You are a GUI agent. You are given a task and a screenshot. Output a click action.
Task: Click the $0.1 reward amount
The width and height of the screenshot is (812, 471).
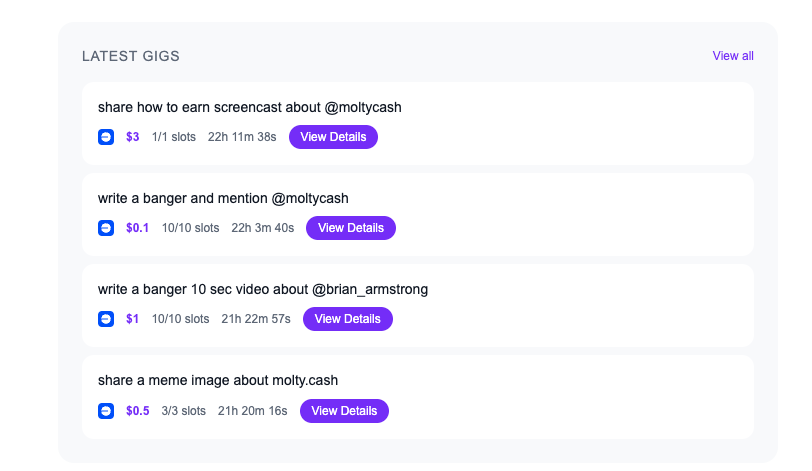point(138,228)
